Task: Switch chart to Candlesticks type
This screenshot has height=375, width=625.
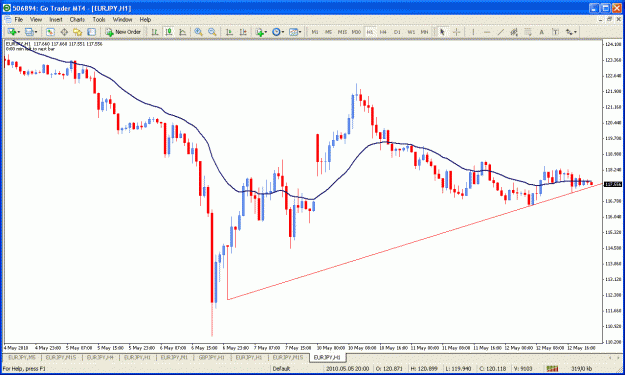Action: pyautogui.click(x=169, y=32)
